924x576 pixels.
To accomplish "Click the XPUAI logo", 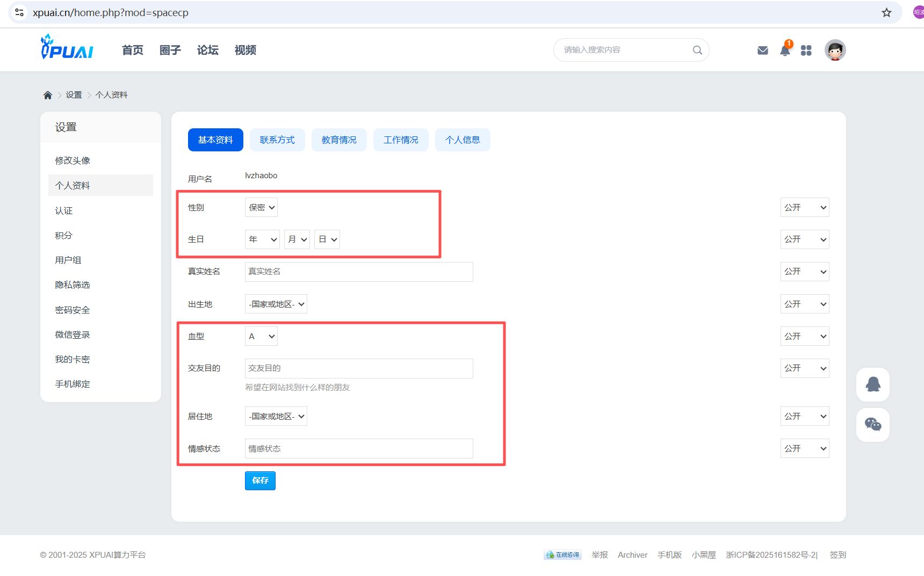I will [x=66, y=48].
